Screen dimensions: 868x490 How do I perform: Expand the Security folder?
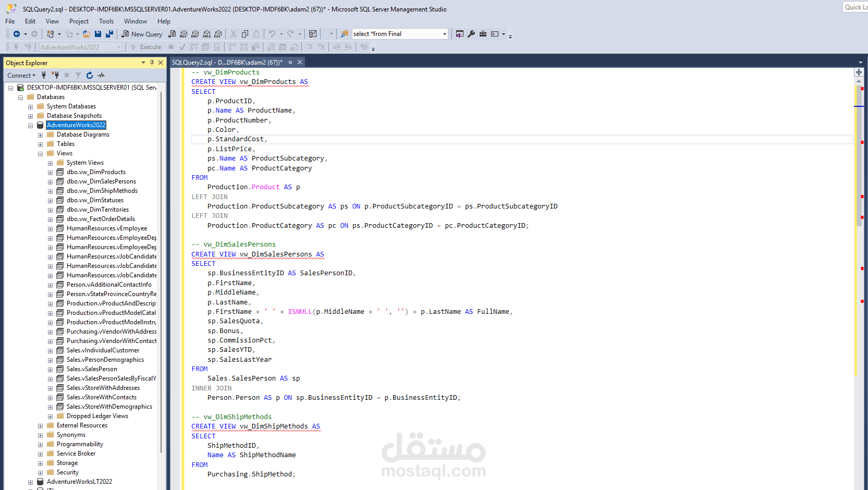(x=40, y=473)
